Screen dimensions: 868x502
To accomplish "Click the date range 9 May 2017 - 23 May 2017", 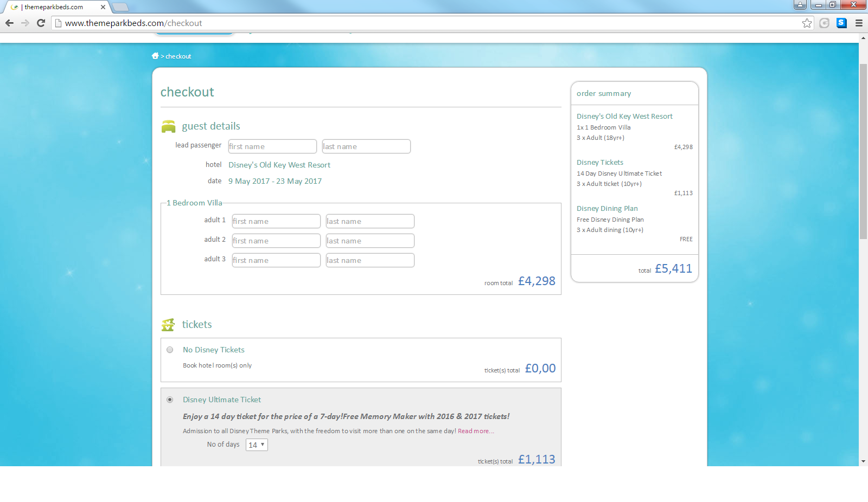I will pyautogui.click(x=275, y=181).
